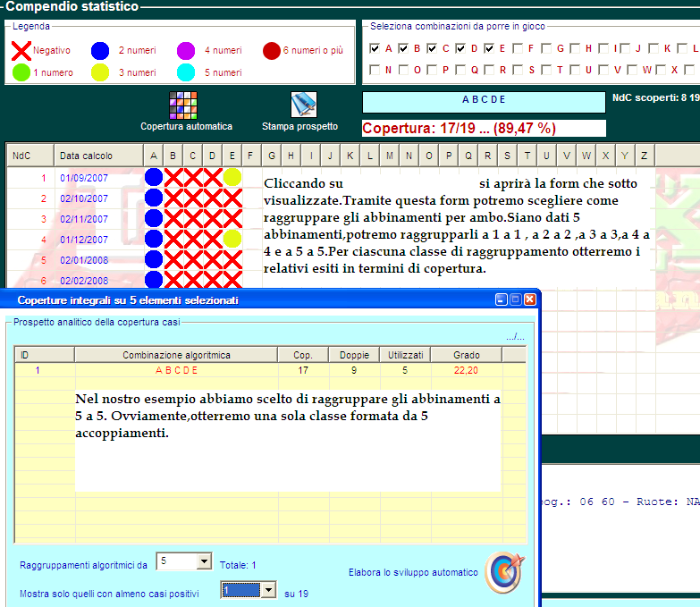Click Copertura automatica label
This screenshot has height=607, width=700.
(x=186, y=126)
